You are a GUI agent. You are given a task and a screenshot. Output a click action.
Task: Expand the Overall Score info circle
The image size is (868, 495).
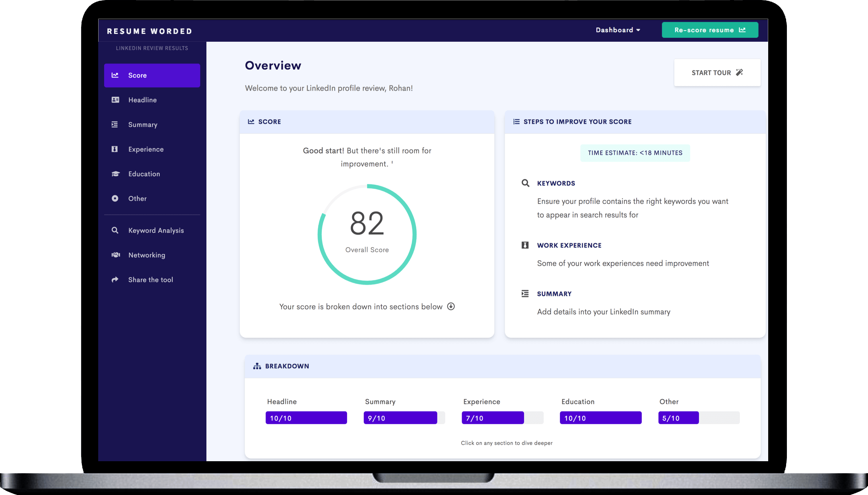pos(452,306)
